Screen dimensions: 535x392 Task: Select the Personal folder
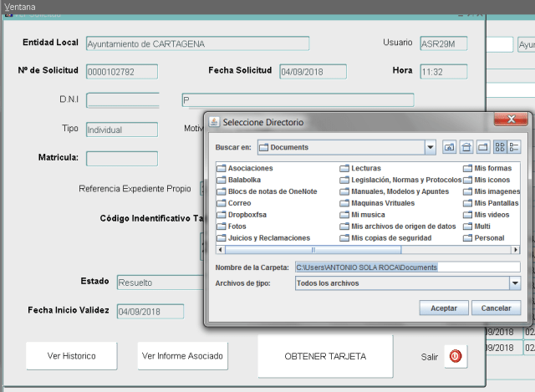484,238
